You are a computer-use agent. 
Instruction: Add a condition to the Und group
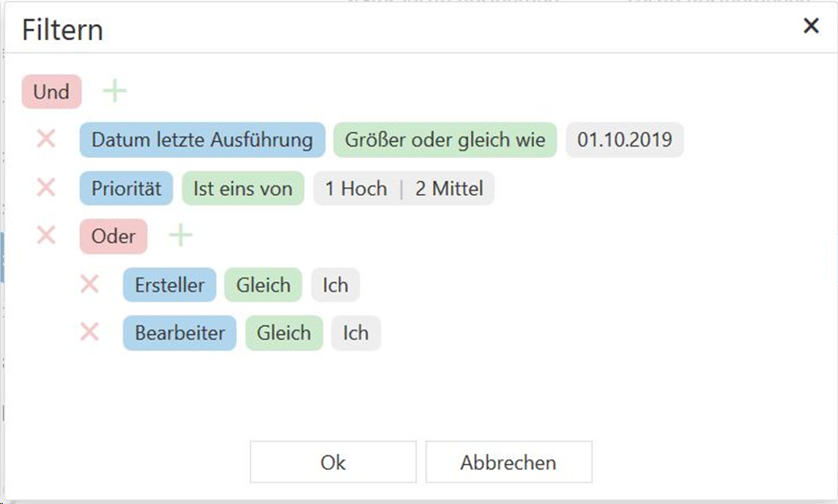[x=114, y=91]
